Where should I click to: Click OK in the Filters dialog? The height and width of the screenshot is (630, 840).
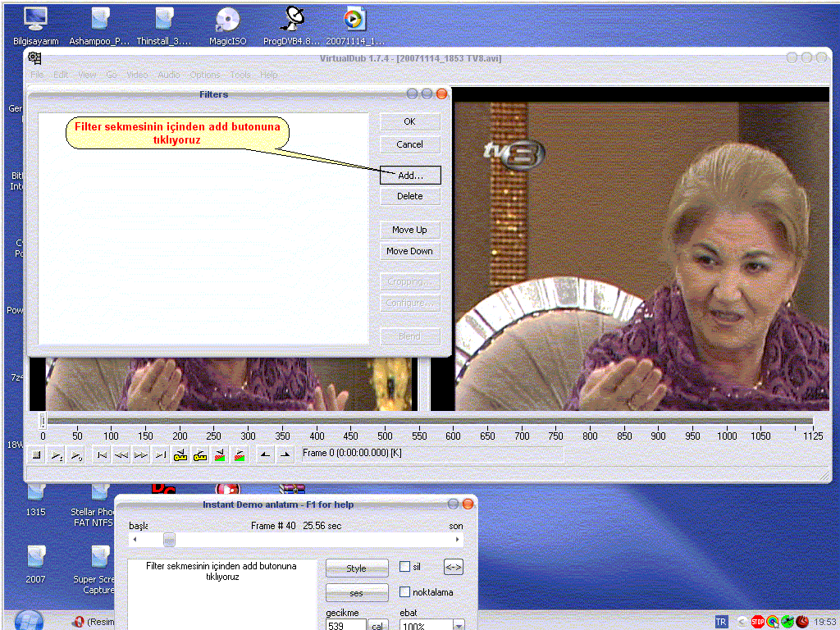pos(410,121)
